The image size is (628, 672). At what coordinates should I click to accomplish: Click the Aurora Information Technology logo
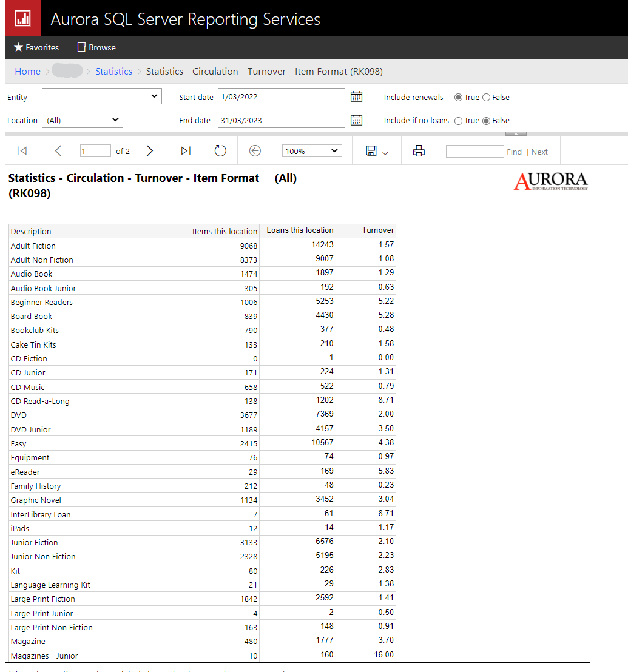click(x=551, y=181)
